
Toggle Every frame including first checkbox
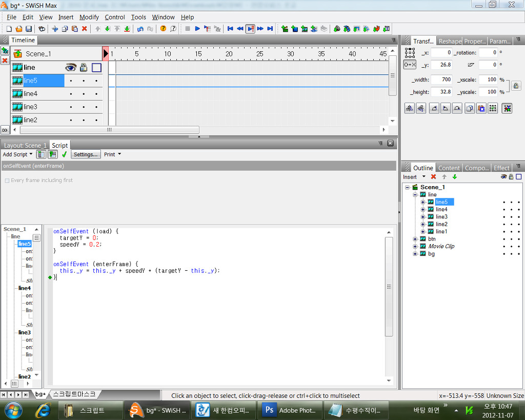(x=7, y=181)
